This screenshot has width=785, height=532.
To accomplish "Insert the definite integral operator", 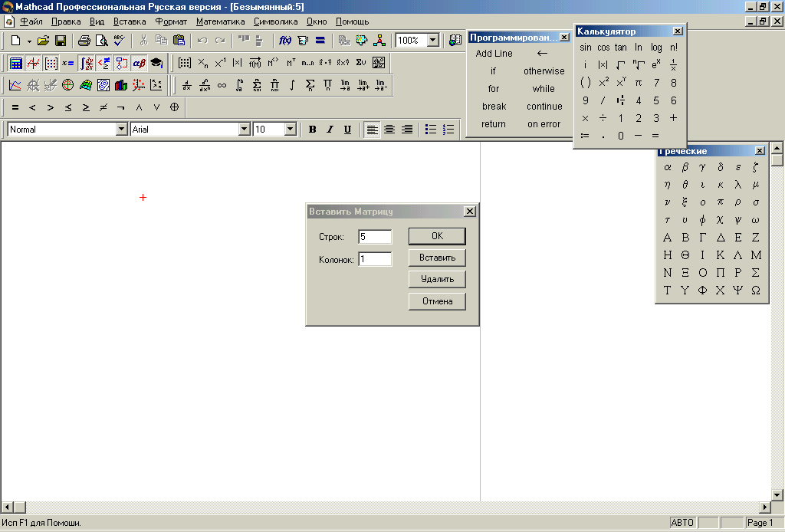I will tap(239, 85).
